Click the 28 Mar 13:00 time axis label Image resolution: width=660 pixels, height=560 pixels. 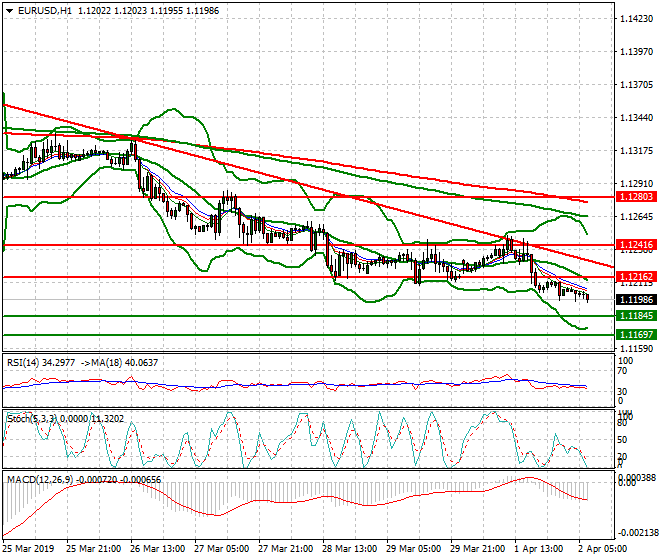tap(349, 549)
